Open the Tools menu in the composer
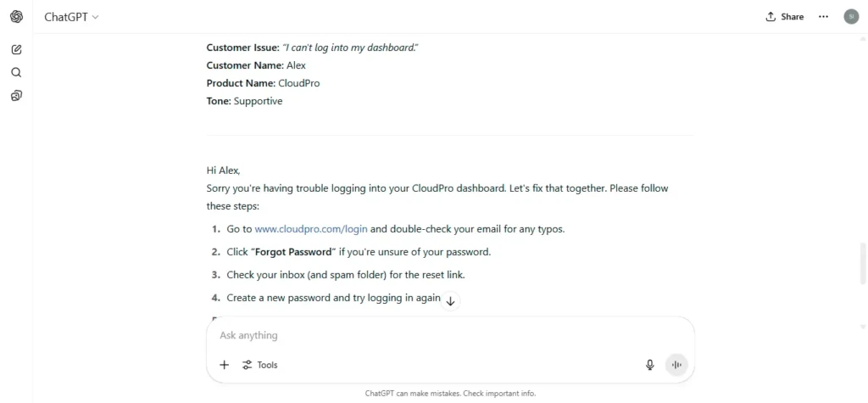This screenshot has height=403, width=868. pos(259,365)
